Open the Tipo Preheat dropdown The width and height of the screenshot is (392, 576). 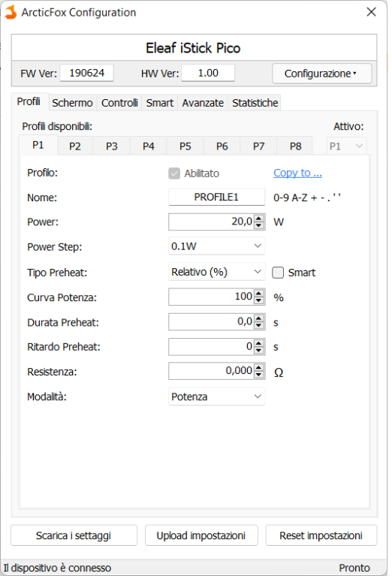pyautogui.click(x=216, y=272)
